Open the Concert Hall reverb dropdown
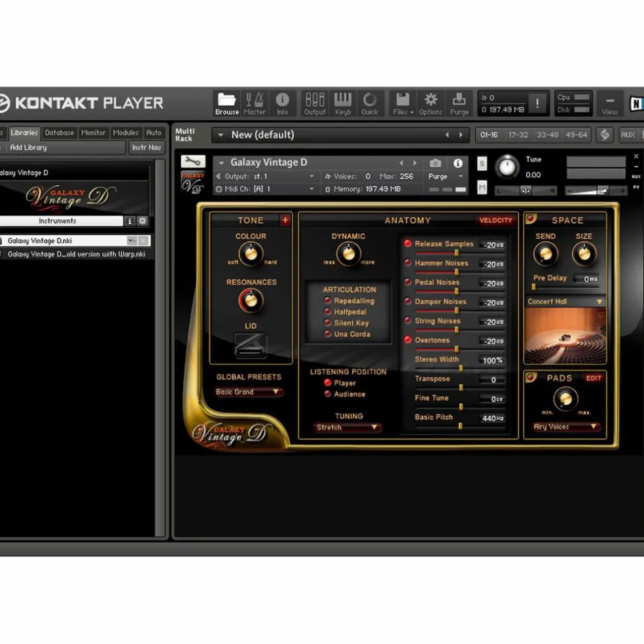Screen dimensions: 644x644 coord(565,302)
